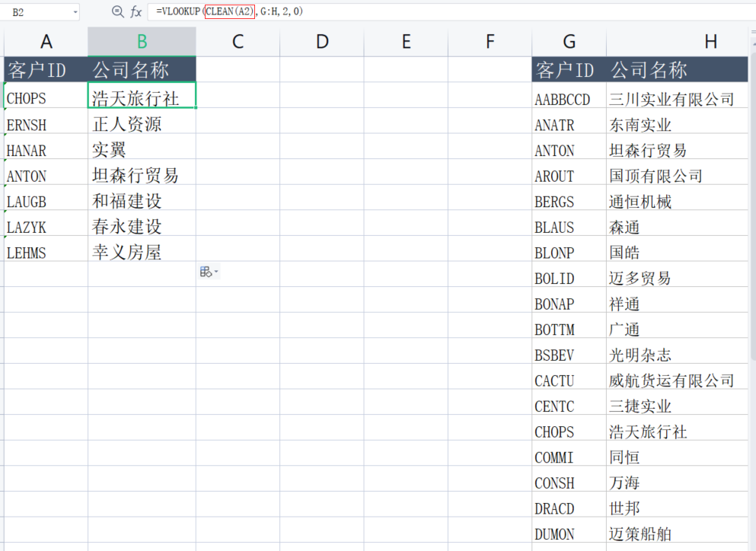This screenshot has width=756, height=551.
Task: Select cell containing BOTTM
Action: coord(569,325)
